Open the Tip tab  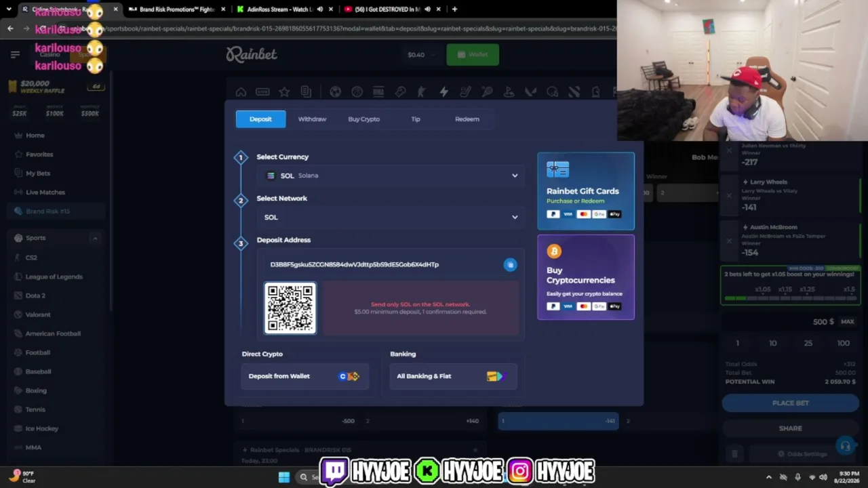pos(416,119)
